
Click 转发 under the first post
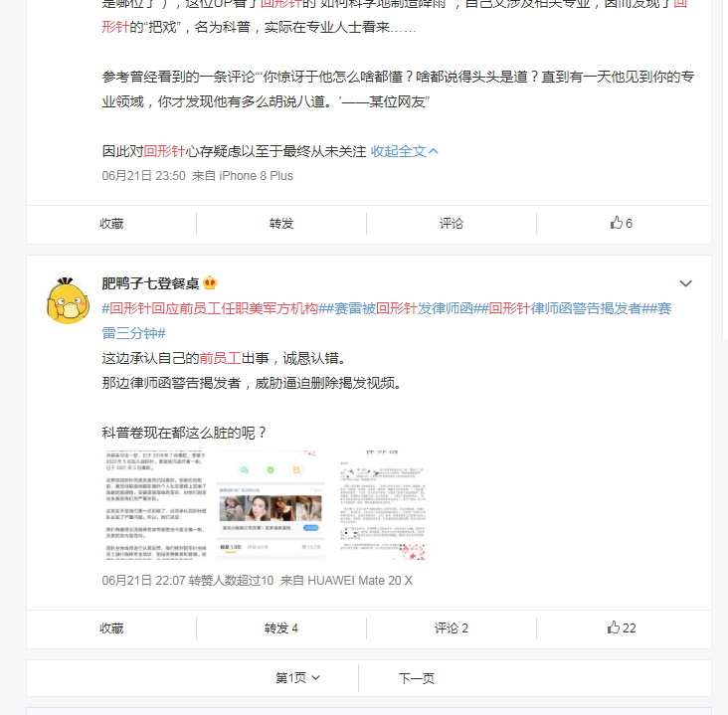[281, 224]
